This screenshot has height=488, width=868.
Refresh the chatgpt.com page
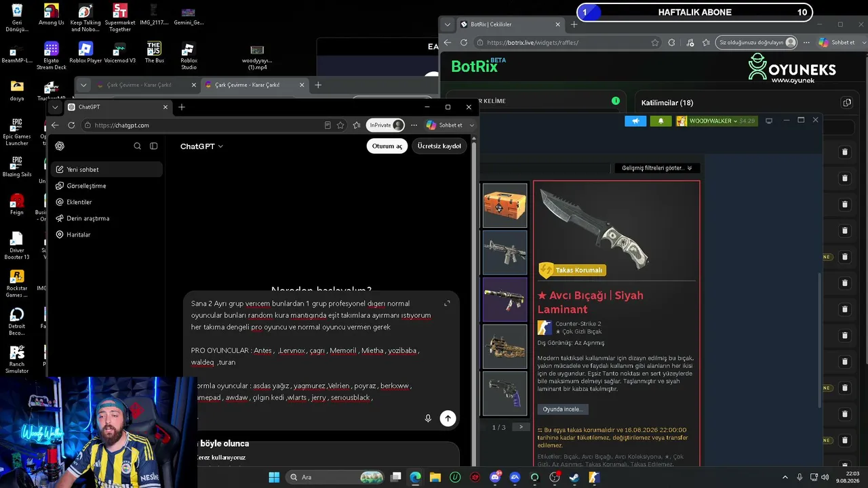click(71, 125)
